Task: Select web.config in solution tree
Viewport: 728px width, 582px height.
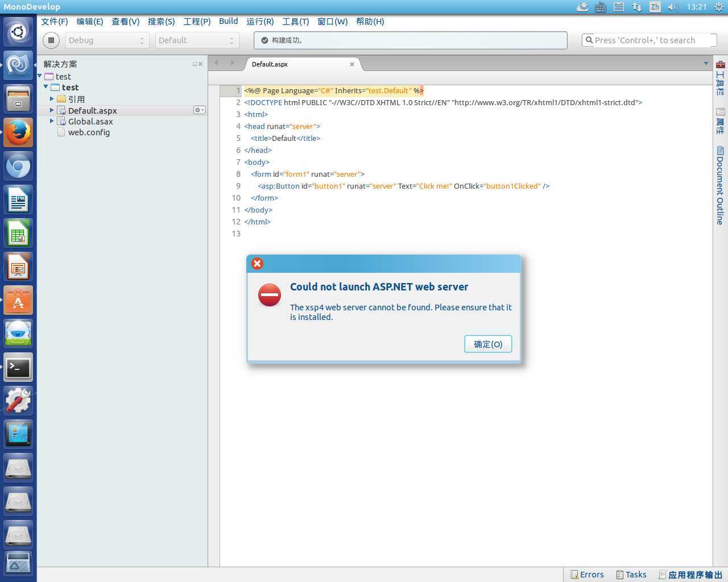Action: 89,132
